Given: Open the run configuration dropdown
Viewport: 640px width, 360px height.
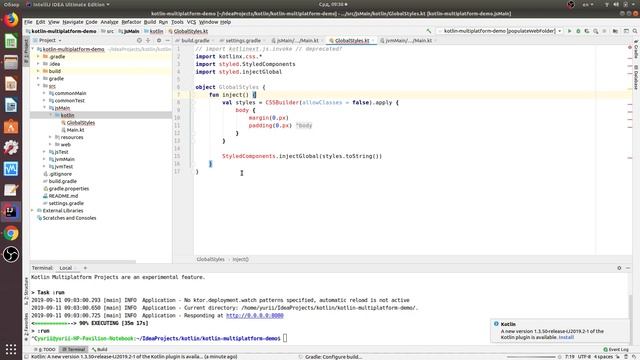Looking at the screenshot, I should [x=500, y=31].
